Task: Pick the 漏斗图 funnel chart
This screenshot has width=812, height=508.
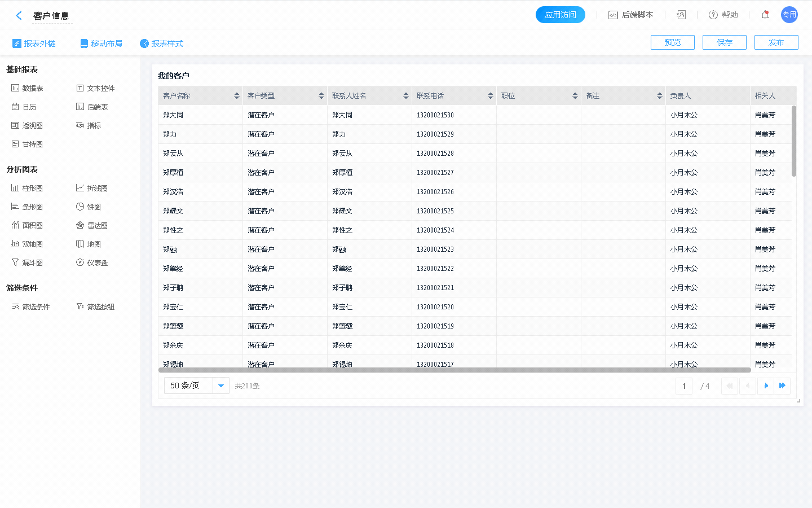Action: pos(27,262)
